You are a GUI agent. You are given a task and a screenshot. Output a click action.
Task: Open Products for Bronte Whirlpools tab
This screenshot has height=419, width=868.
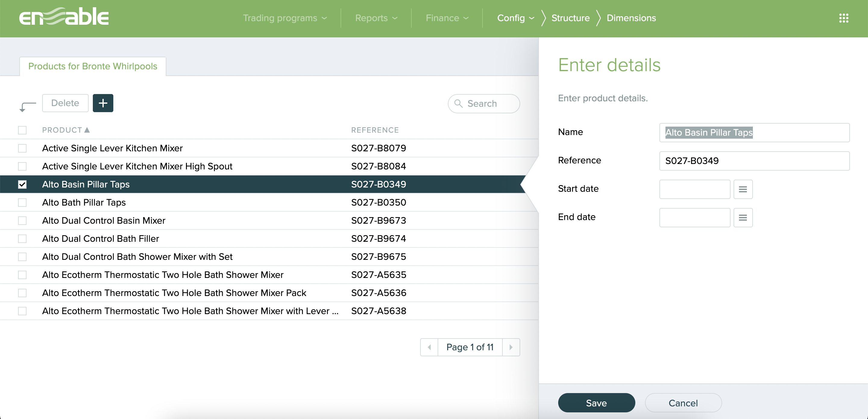point(93,66)
